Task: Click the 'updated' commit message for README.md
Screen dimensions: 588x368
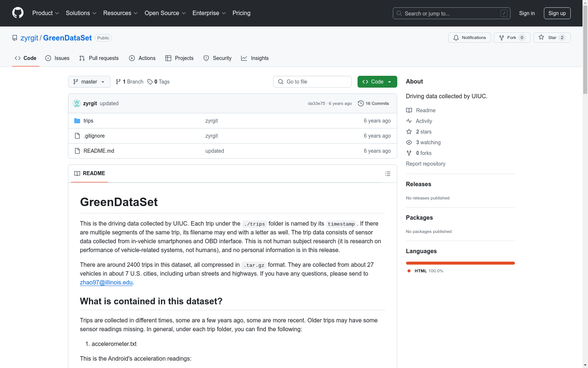Action: click(215, 151)
